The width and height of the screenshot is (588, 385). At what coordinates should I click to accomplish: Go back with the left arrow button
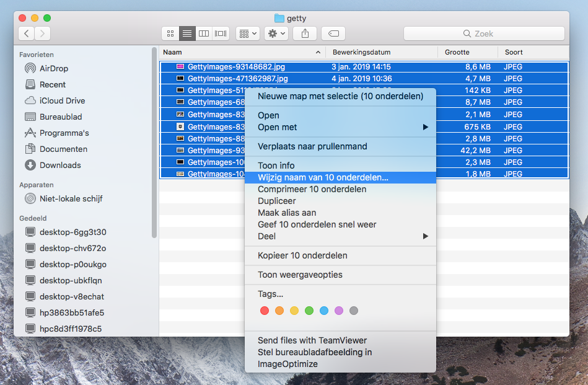tap(27, 33)
